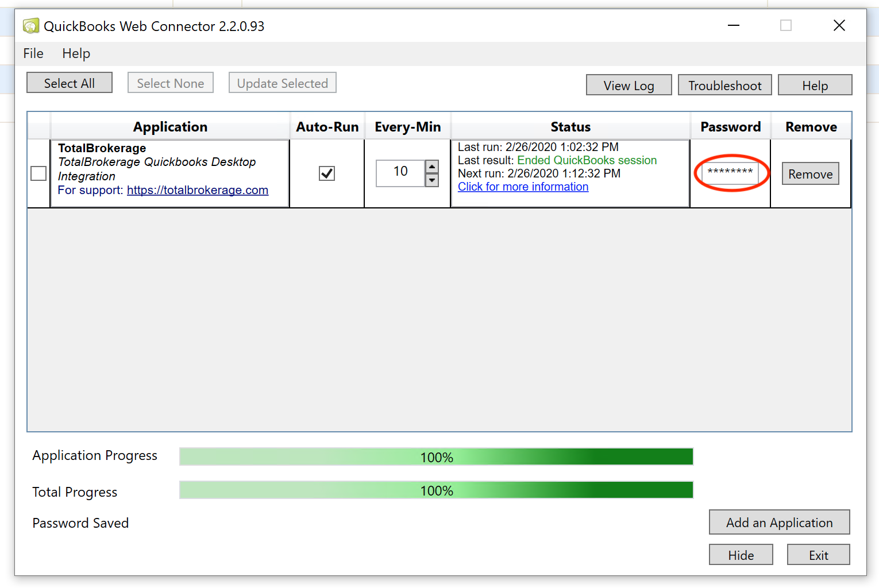Viewport: 879px width, 588px height.
Task: Click the Hide button
Action: pyautogui.click(x=741, y=555)
